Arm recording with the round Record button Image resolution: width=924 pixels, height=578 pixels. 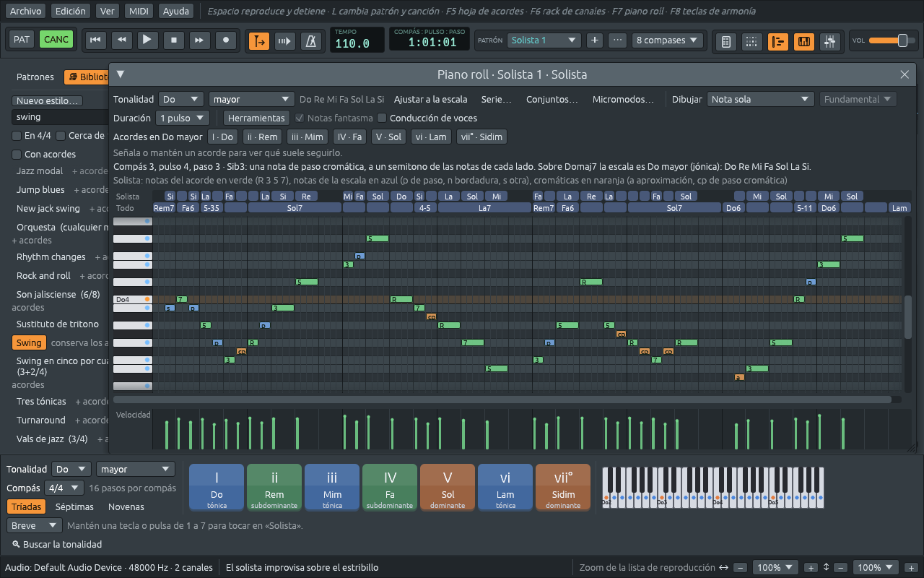[x=227, y=40]
